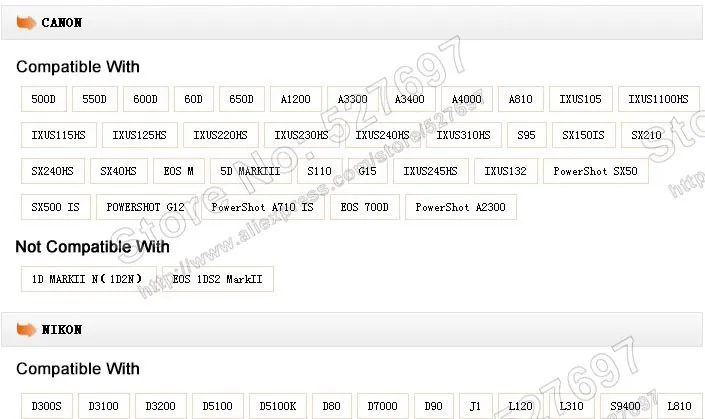Click the Nikon D300S tag
705x419 pixels.
point(47,406)
